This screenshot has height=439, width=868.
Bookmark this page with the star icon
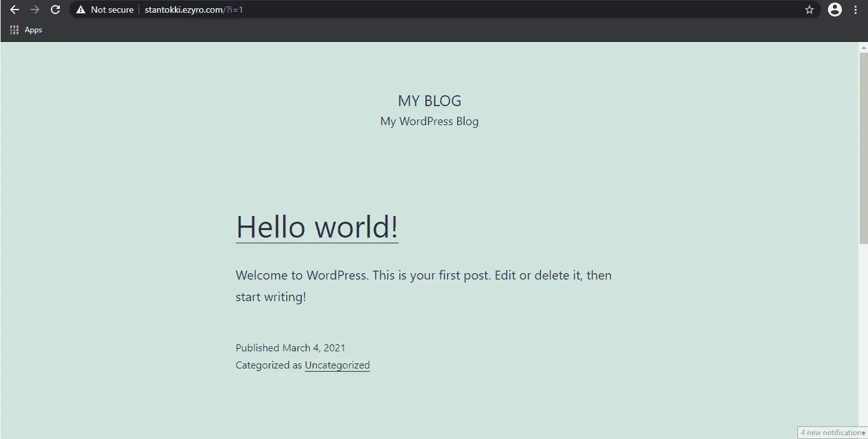pos(809,10)
